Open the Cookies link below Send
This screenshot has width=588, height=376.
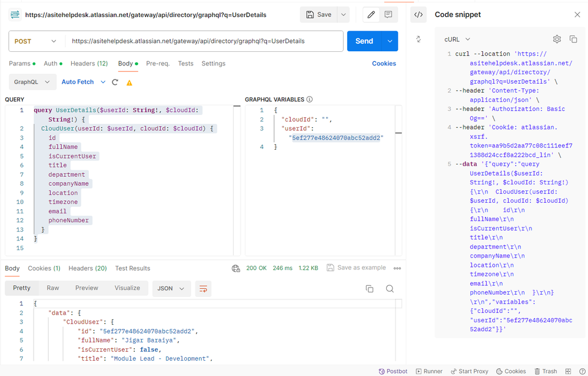tap(384, 64)
